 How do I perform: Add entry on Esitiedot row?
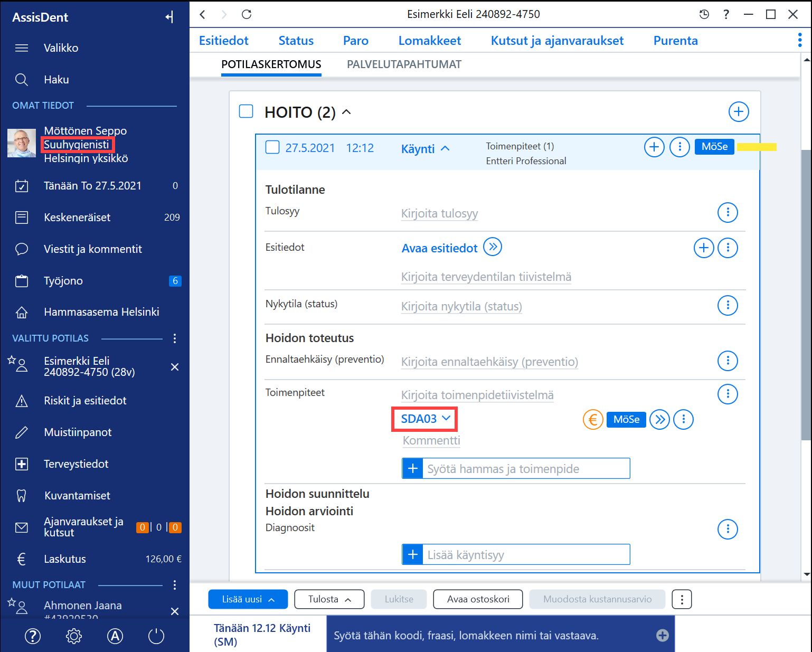tap(704, 248)
